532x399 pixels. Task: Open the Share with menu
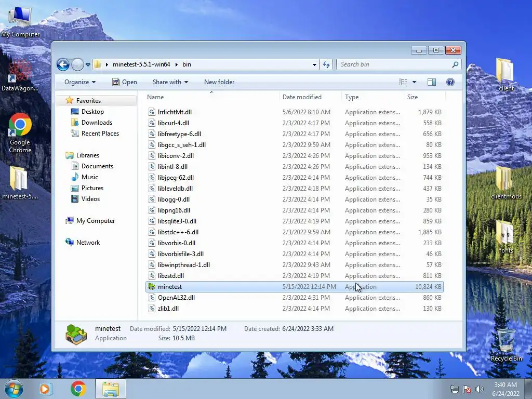(x=170, y=82)
